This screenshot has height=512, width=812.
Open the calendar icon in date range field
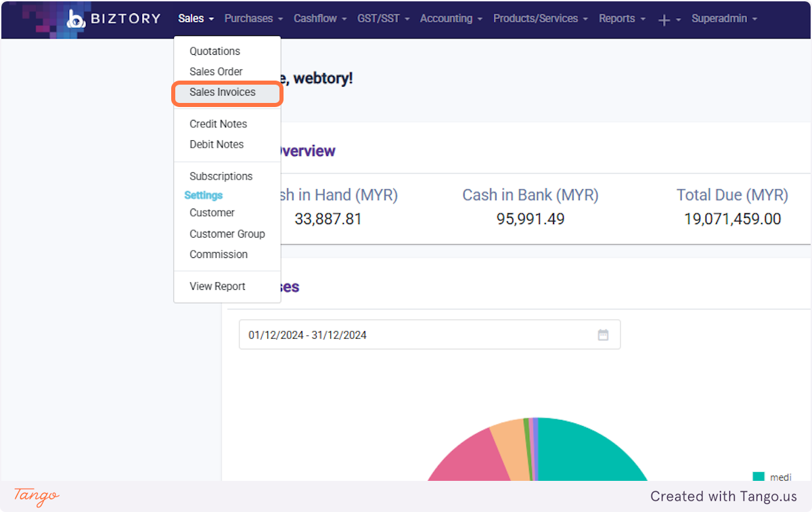tap(603, 335)
